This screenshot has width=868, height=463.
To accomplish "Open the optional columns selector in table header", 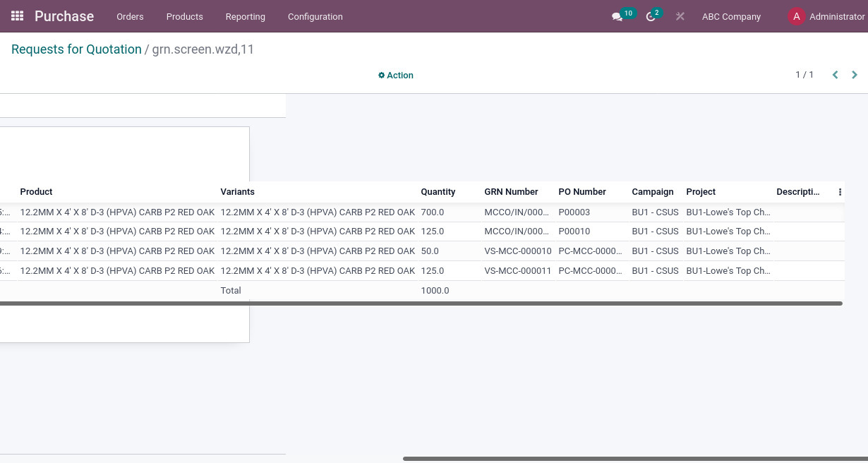I will tap(839, 191).
